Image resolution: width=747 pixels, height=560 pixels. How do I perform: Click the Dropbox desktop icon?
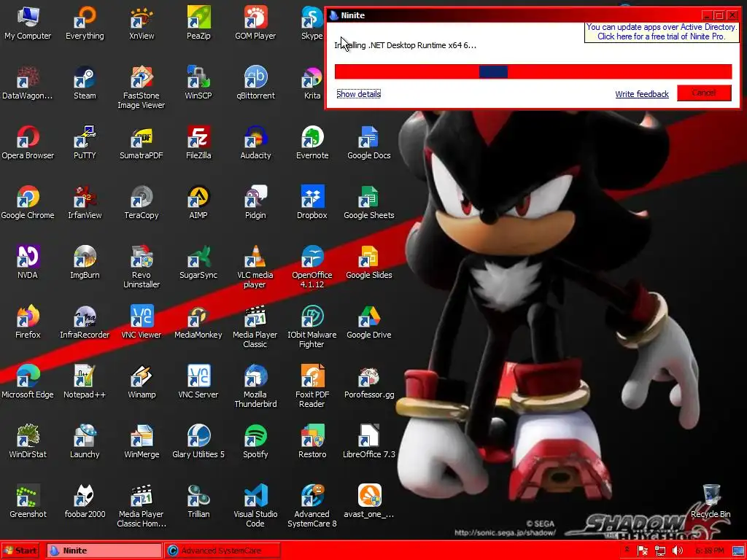312,203
